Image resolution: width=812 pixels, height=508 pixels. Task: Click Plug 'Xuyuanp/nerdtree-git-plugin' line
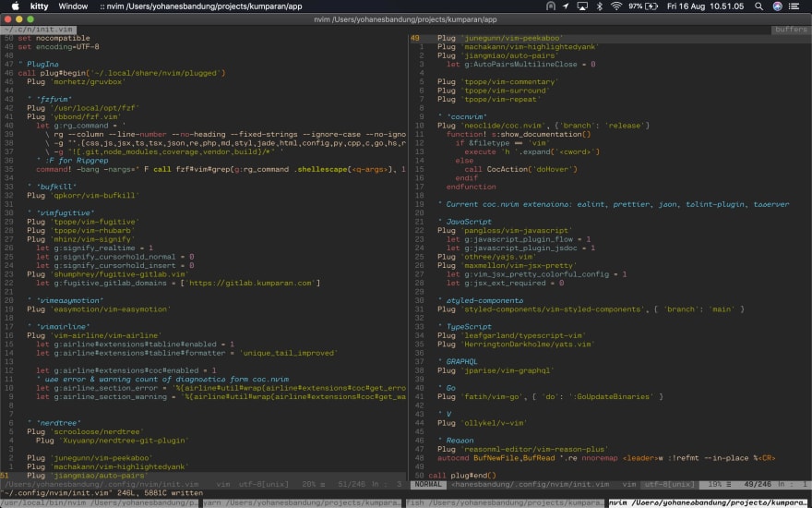pyautogui.click(x=113, y=441)
